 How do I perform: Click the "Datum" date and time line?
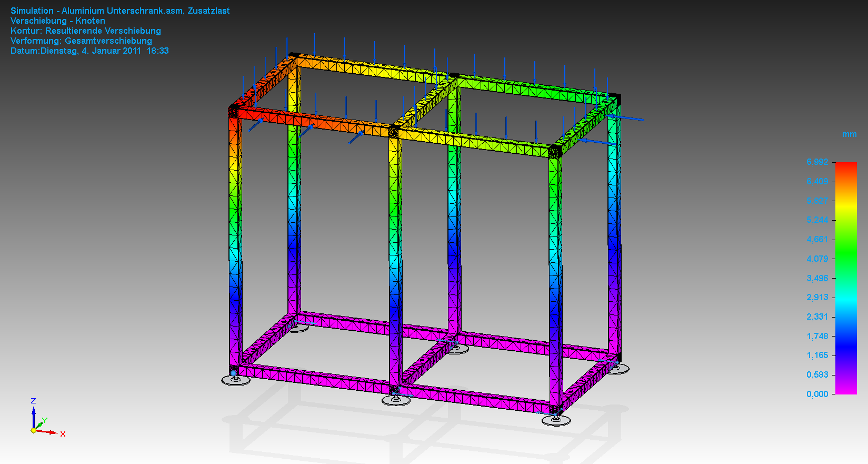coord(89,51)
